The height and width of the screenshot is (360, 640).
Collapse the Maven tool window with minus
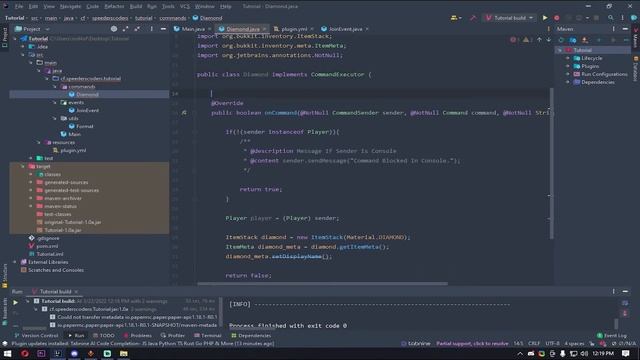pyautogui.click(x=625, y=29)
